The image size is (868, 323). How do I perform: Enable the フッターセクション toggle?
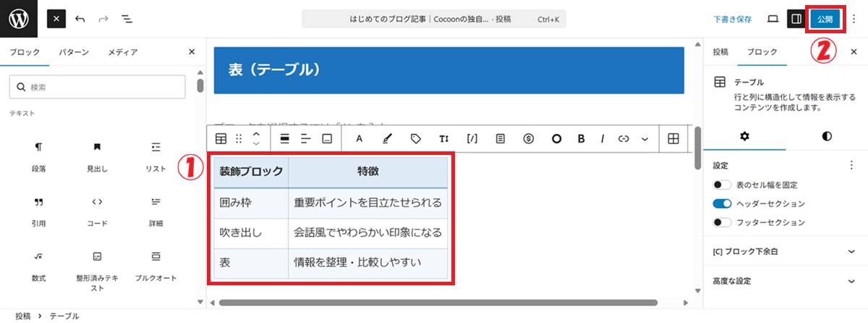click(x=722, y=222)
